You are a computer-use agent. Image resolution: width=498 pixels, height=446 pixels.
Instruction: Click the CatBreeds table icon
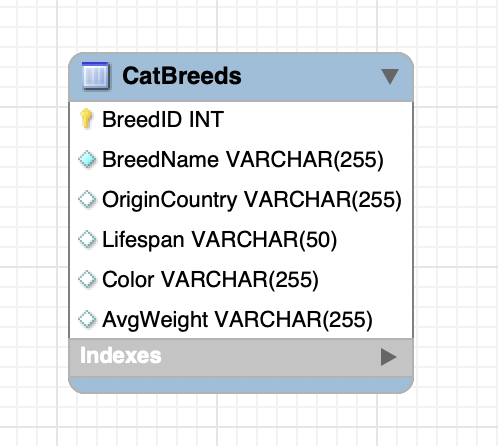(95, 76)
